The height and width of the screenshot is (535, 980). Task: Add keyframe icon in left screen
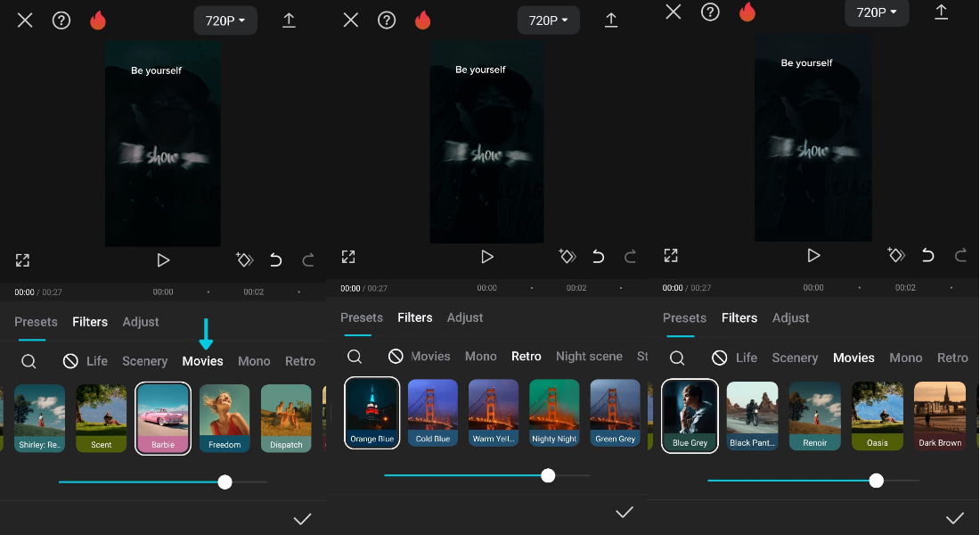(x=244, y=259)
